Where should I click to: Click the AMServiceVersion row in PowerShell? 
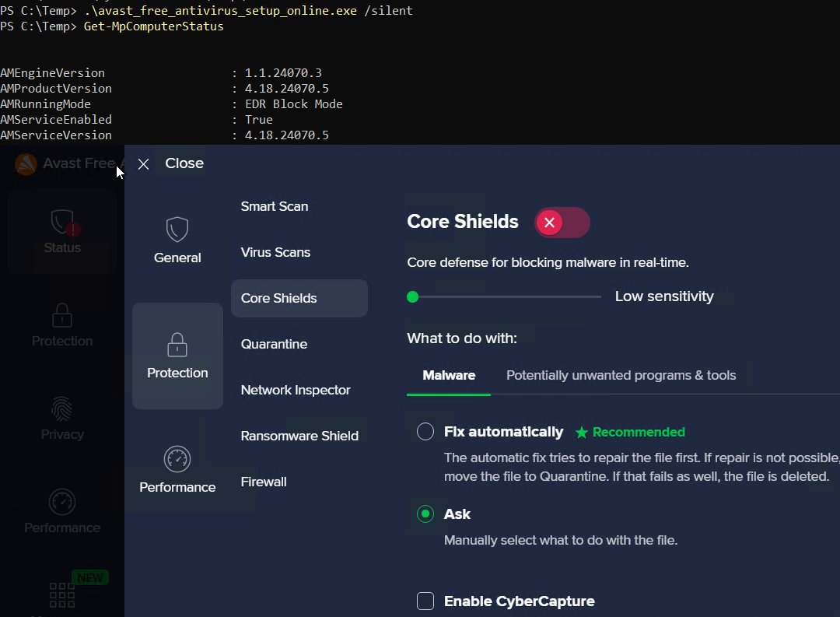coord(164,135)
